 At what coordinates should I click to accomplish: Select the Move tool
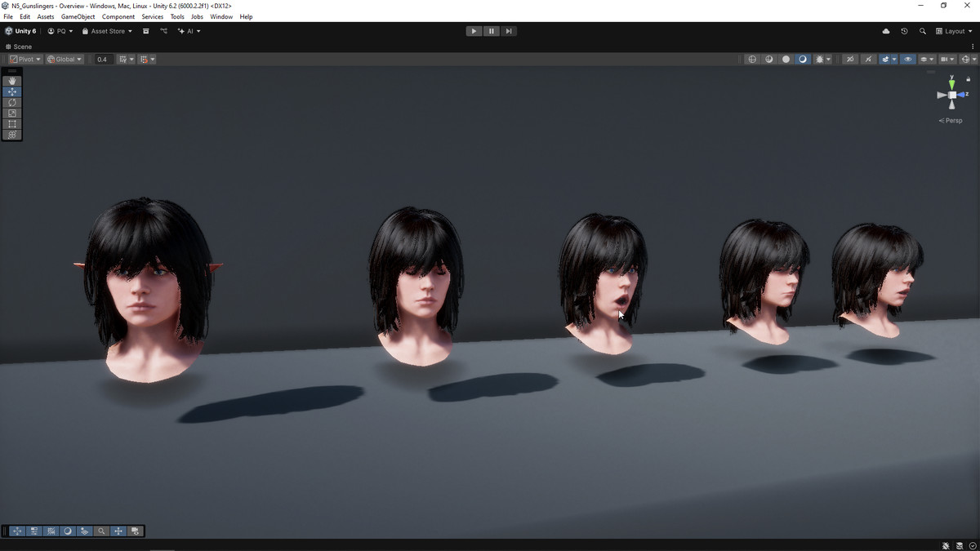[12, 91]
